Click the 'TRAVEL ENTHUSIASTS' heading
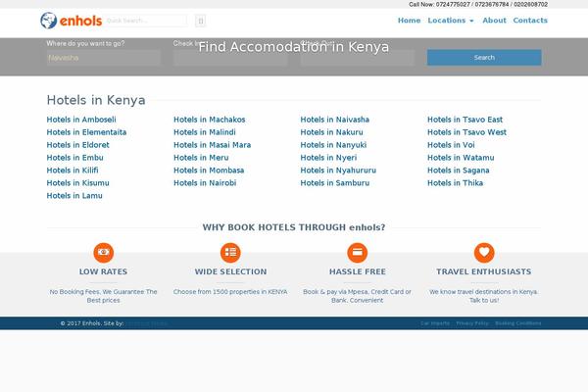This screenshot has width=588, height=392. pyautogui.click(x=484, y=271)
